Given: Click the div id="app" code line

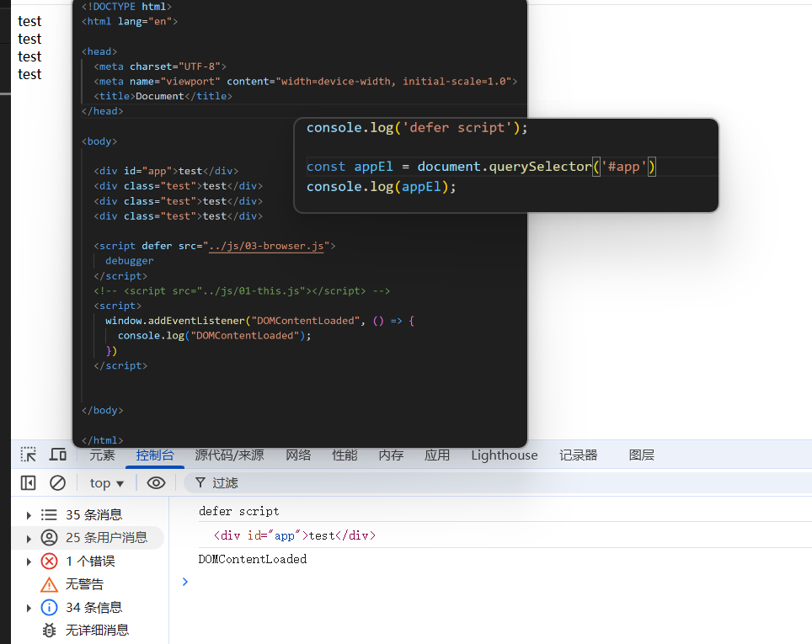Looking at the screenshot, I should click(x=166, y=171).
